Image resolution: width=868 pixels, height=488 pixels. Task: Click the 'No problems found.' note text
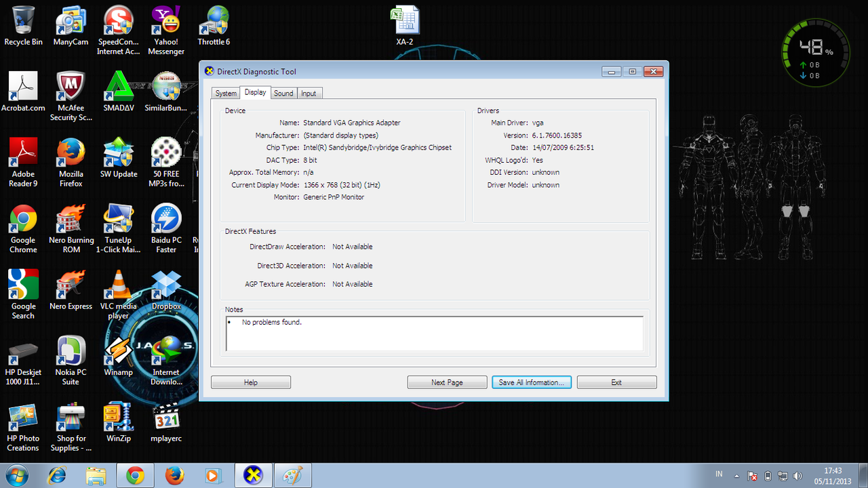[x=272, y=322]
